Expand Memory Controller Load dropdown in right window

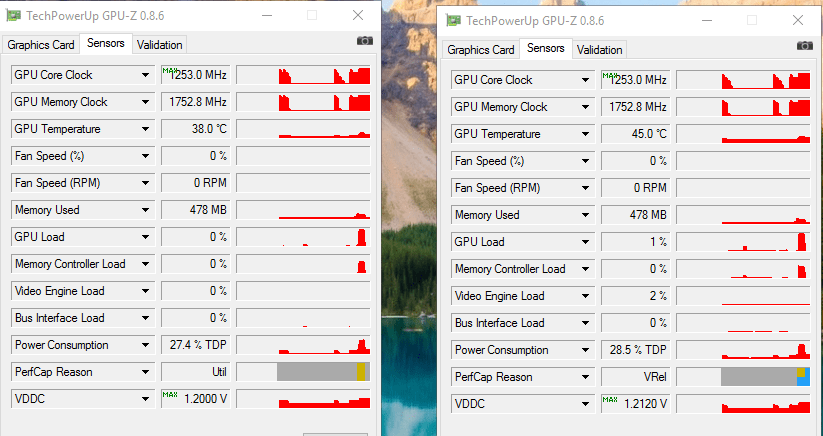point(585,269)
